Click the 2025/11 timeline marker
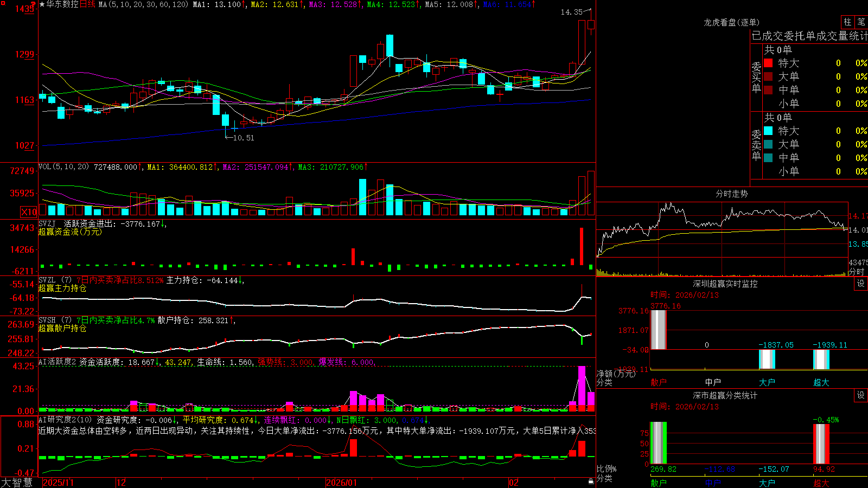Viewport: 868px width, 488px height. [x=58, y=483]
